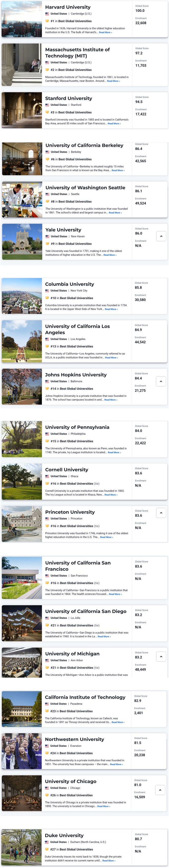169x868 pixels.
Task: Click the US flag icon in Stanford University row
Action: pos(47,105)
